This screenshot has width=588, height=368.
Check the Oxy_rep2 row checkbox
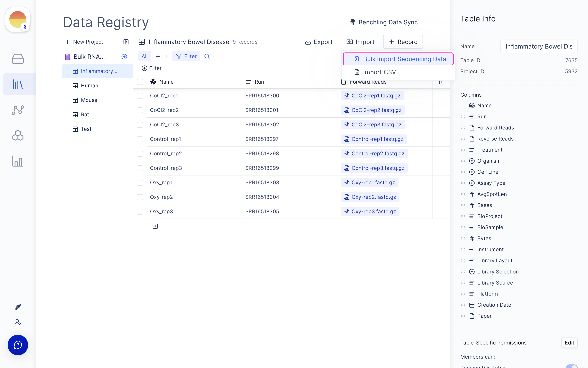tap(140, 197)
